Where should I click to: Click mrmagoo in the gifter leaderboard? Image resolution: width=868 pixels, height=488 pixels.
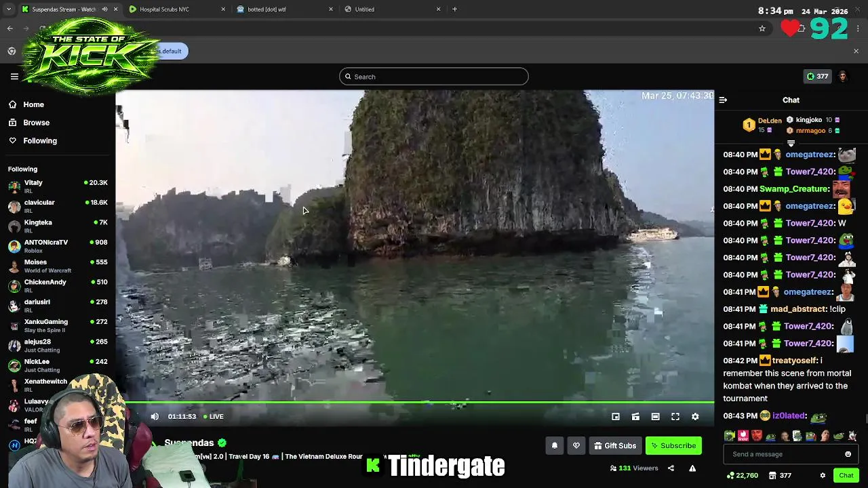810,131
